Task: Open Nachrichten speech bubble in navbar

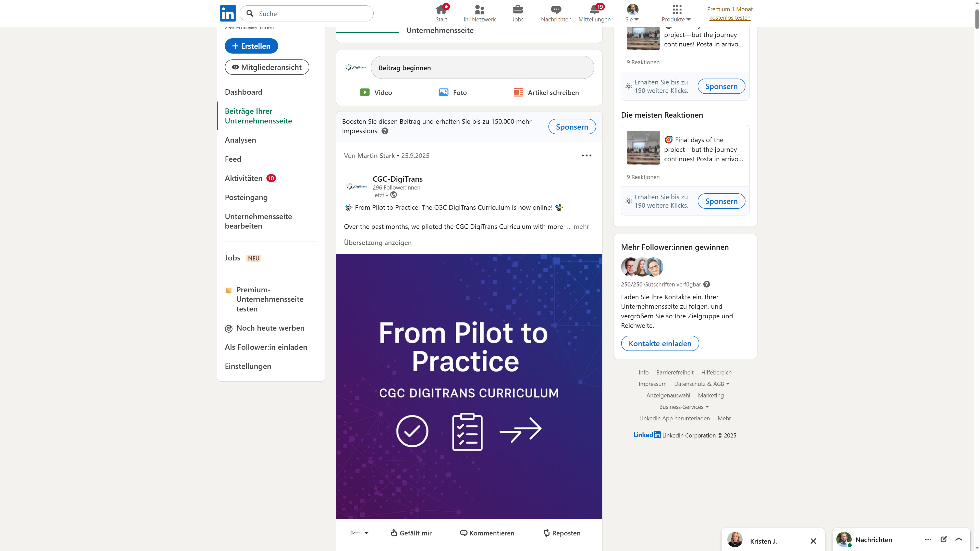Action: point(556,9)
